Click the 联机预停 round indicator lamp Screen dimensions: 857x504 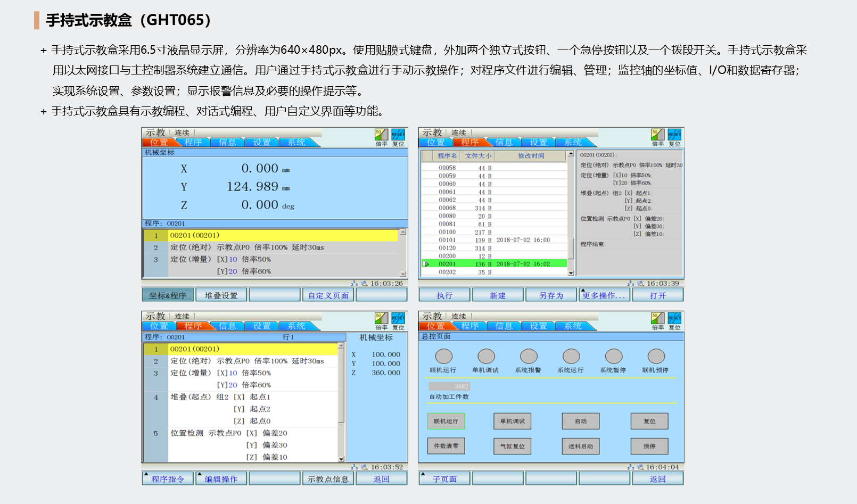coord(656,357)
